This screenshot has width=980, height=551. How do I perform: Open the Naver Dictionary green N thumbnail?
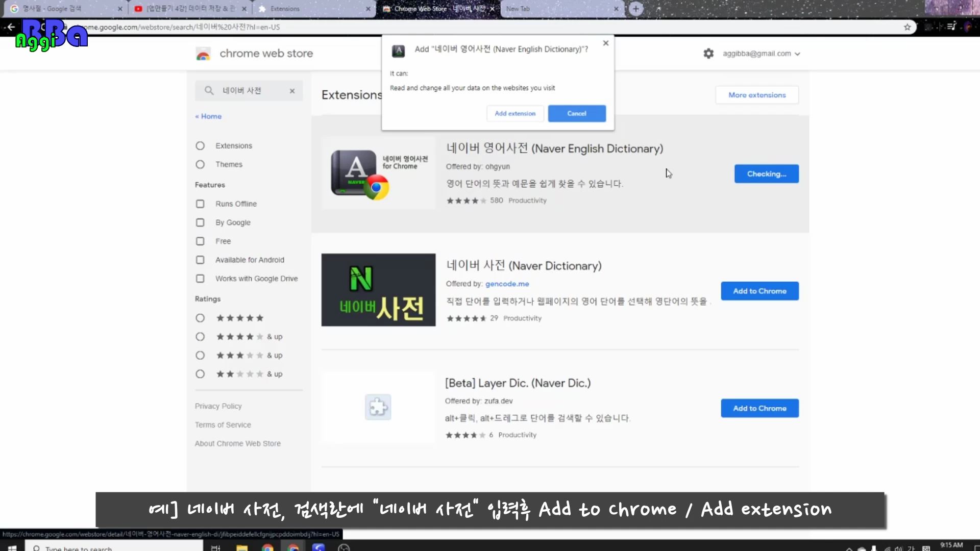pyautogui.click(x=378, y=290)
